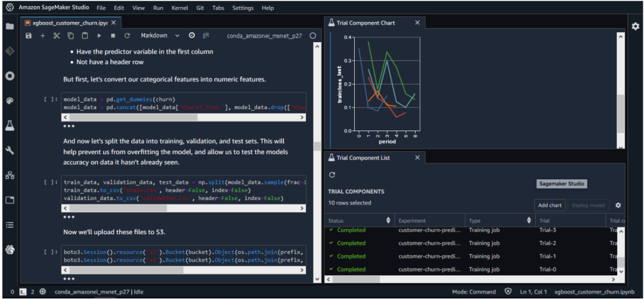Expand collapsed output under boto3 cell
The height and width of the screenshot is (299, 644).
[69, 279]
